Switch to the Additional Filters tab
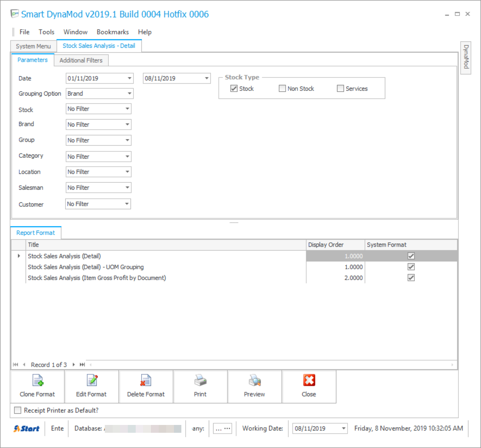Viewport: 481px width, 448px height. pos(81,60)
